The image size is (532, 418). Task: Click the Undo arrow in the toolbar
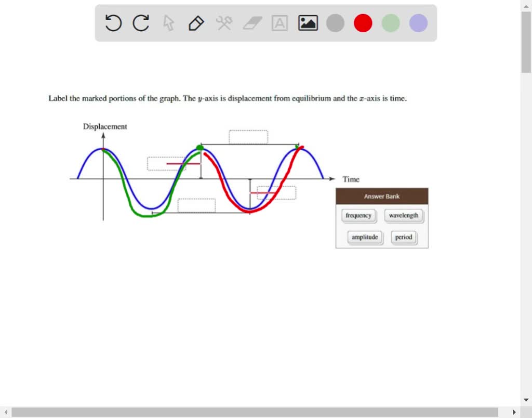point(113,23)
